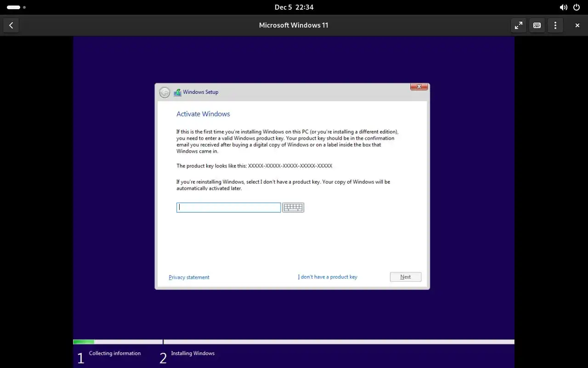Open the volume indicator in top bar
The image size is (588, 368).
click(563, 7)
